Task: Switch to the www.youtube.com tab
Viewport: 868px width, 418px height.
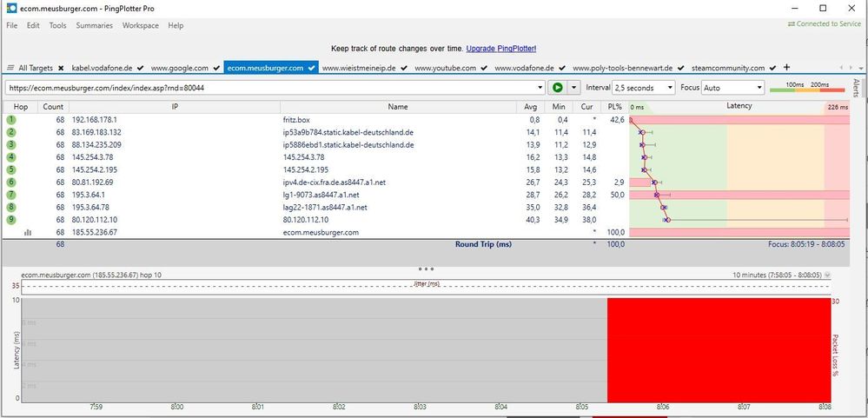Action: (445, 68)
